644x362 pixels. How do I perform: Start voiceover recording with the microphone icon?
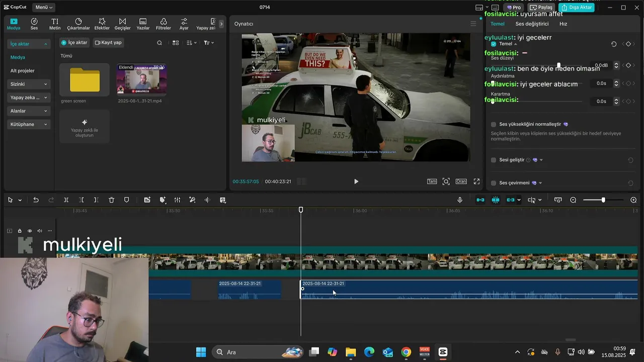coord(460,200)
